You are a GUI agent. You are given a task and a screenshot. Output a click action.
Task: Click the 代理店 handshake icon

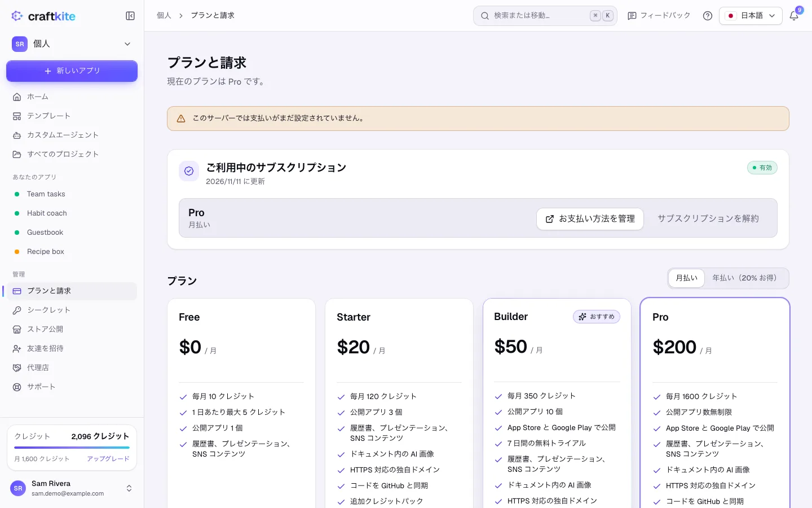click(x=17, y=368)
